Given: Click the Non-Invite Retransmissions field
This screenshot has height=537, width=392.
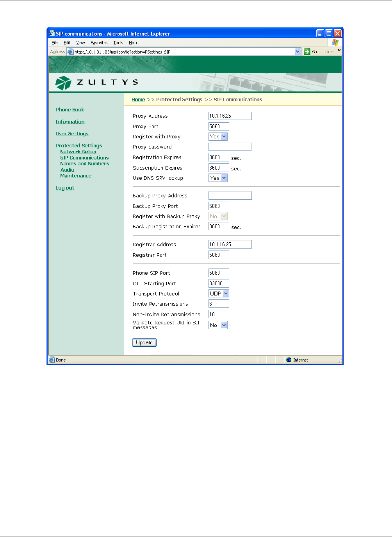Looking at the screenshot, I should tap(219, 314).
